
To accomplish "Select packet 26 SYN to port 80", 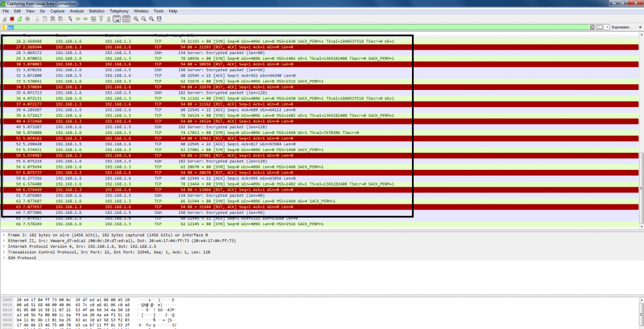I will pos(320,42).
